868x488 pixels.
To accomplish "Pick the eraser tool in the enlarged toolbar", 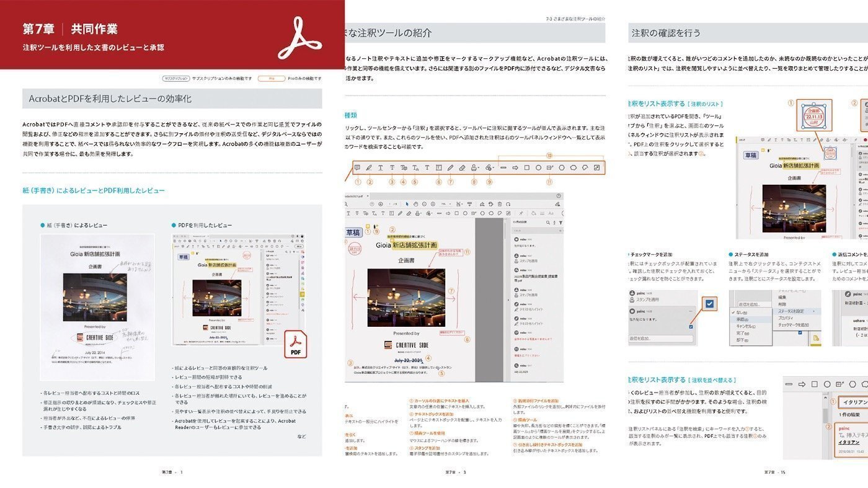I will [463, 167].
